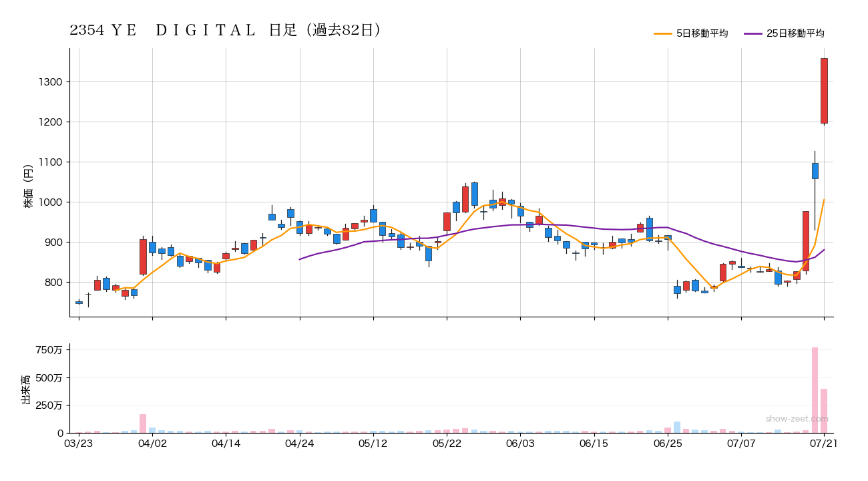This screenshot has width=868, height=481.
Task: Select the 05/12 date label
Action: (373, 444)
